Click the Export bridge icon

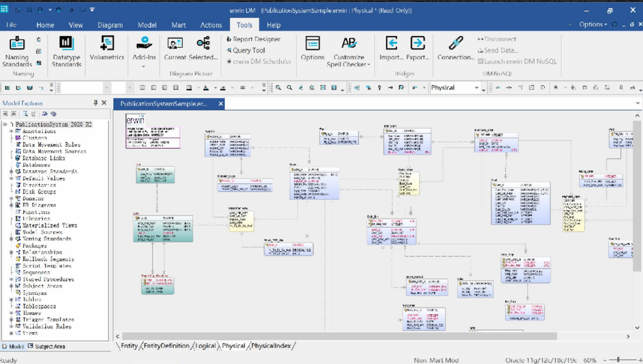[417, 48]
